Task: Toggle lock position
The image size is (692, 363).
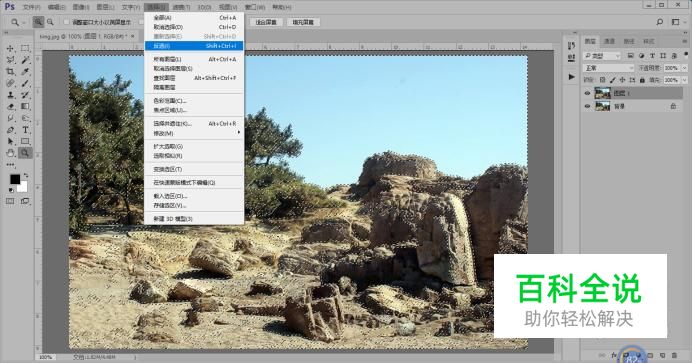Action: (x=622, y=80)
